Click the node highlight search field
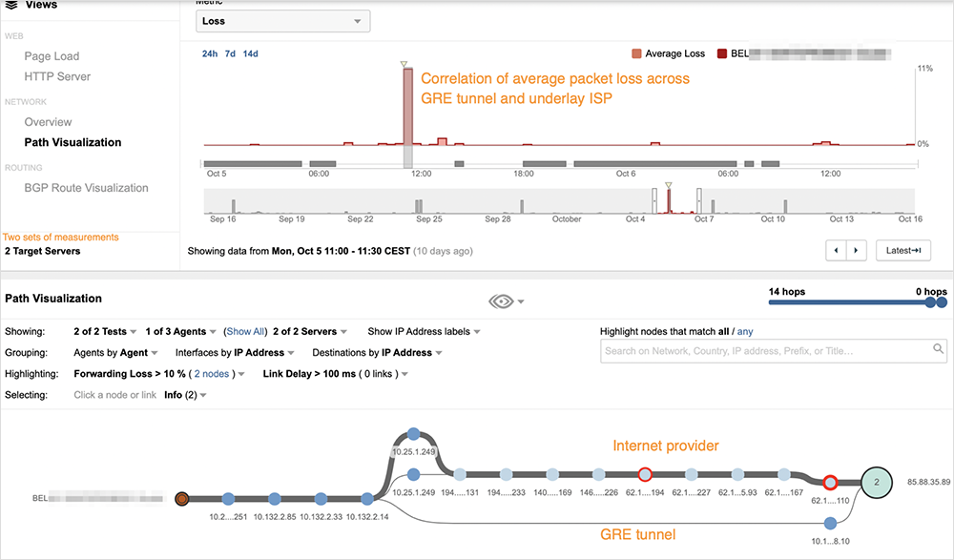954x560 pixels. tap(763, 351)
